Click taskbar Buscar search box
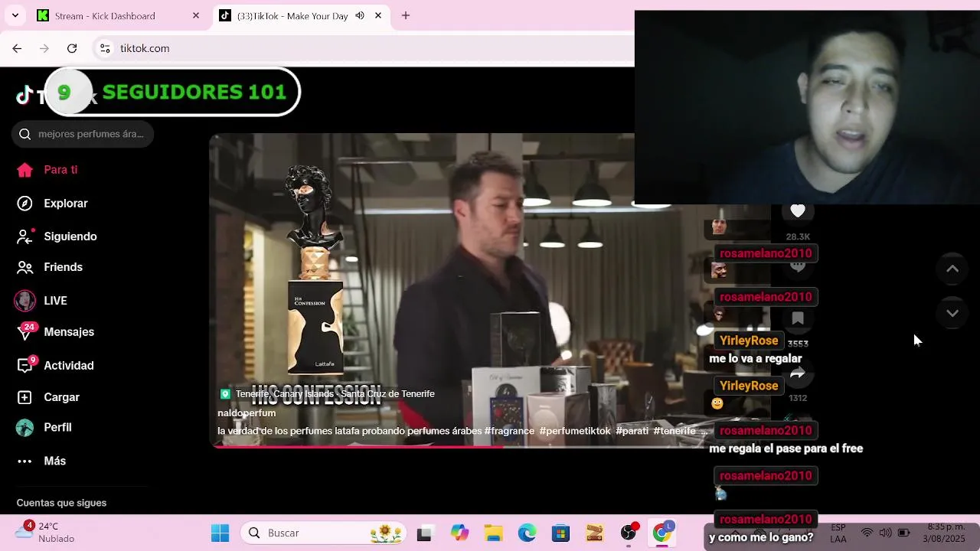Image resolution: width=980 pixels, height=551 pixels. pos(325,533)
